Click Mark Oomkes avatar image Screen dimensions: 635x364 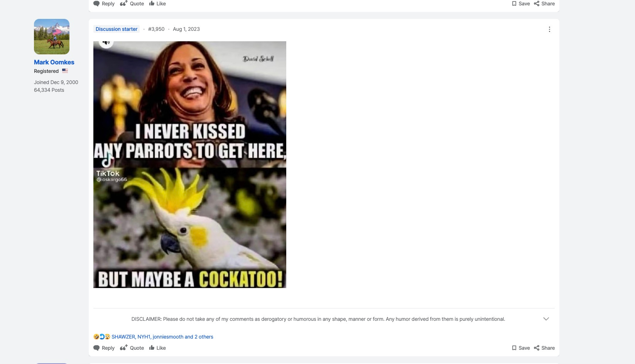click(x=52, y=37)
